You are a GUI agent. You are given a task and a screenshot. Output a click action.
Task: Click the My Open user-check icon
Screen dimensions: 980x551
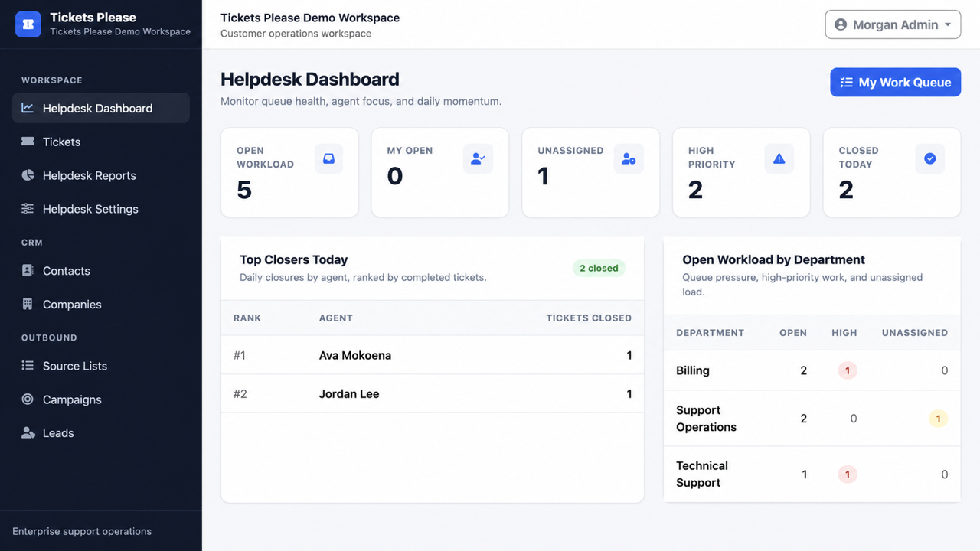[x=479, y=158]
